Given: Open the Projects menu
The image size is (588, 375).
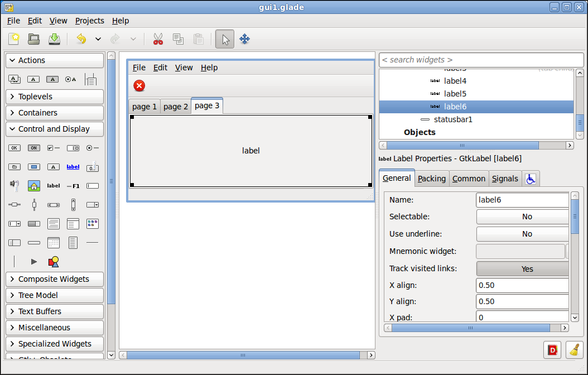Looking at the screenshot, I should coord(90,21).
